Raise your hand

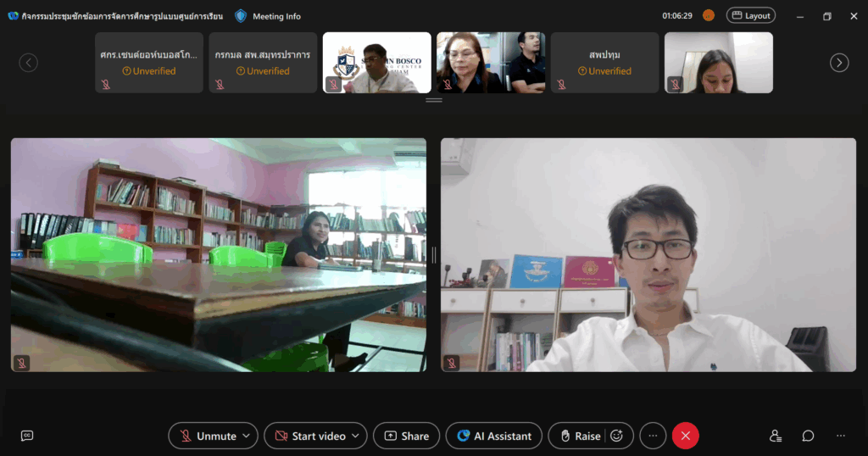(x=579, y=436)
